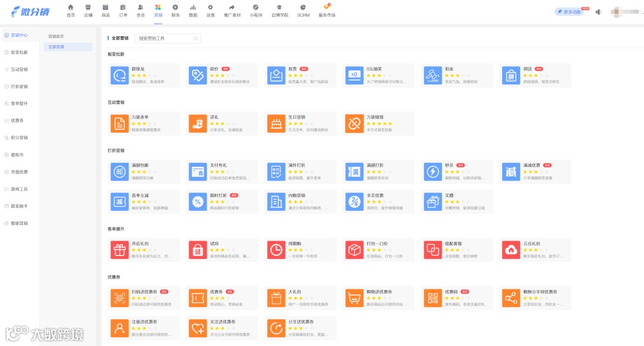
Task: Open the 生日营销 birthday cake icon
Action: pyautogui.click(x=276, y=123)
